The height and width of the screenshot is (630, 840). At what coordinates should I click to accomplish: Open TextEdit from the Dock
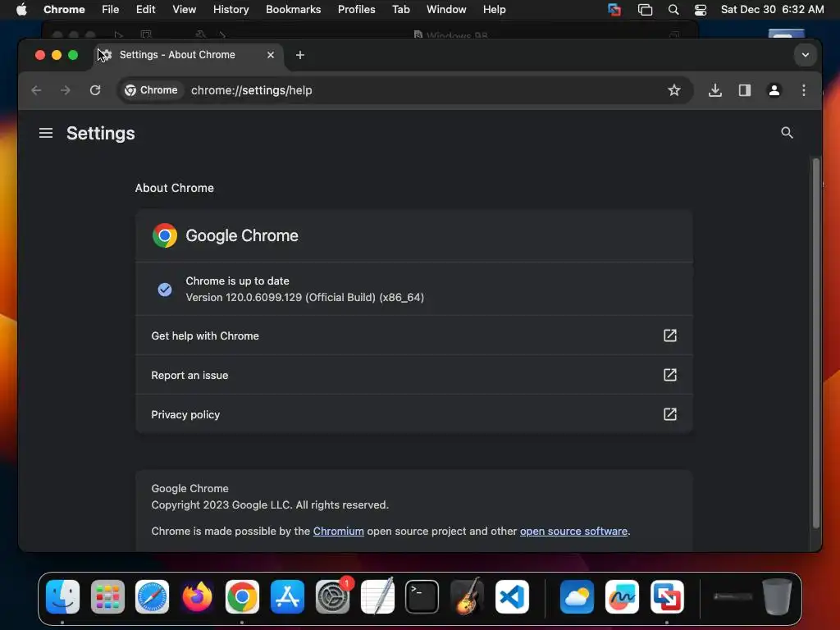(377, 596)
